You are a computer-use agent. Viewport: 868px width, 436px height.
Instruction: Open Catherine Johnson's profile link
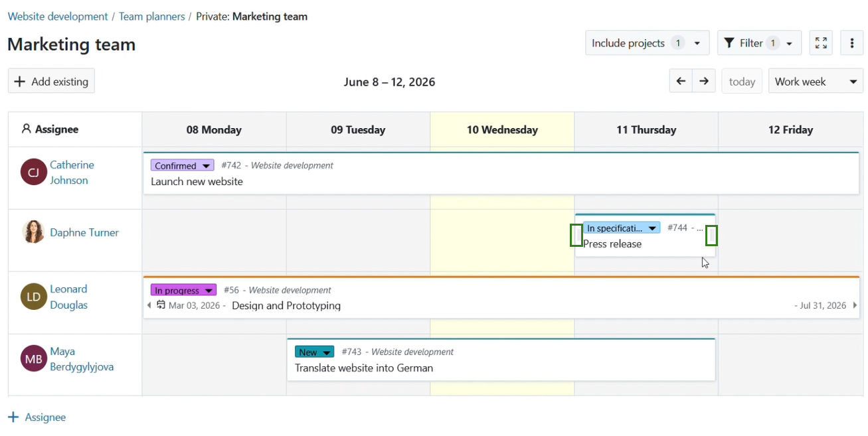72,173
